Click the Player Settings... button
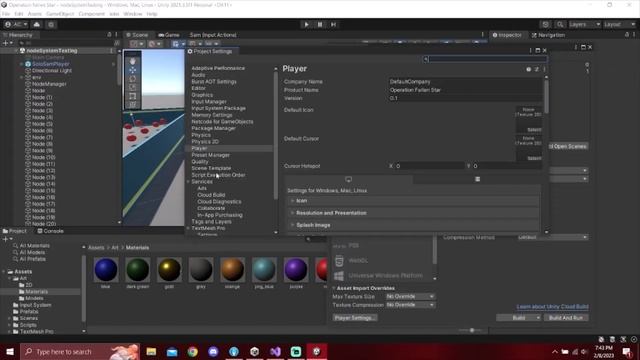Viewport: 640px width, 360px height. [x=354, y=318]
